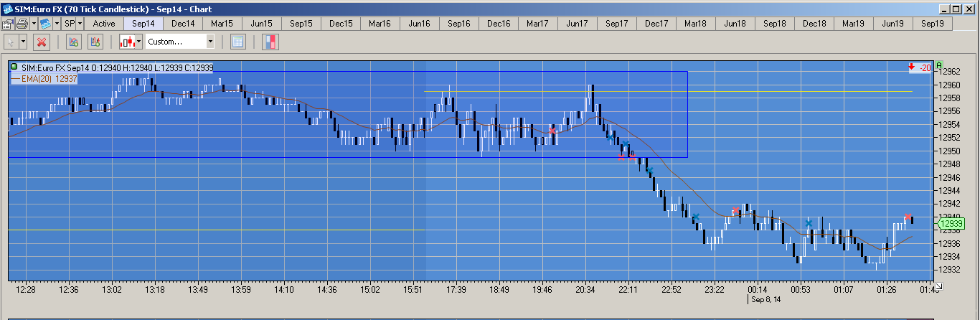Click the EMA(20) 12937 legend label
Image resolution: width=980 pixels, height=320 pixels.
pos(49,79)
